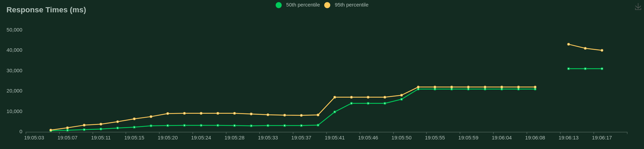
Task: Pick 95th percentile point at 19:05:41
Action: click(335, 97)
